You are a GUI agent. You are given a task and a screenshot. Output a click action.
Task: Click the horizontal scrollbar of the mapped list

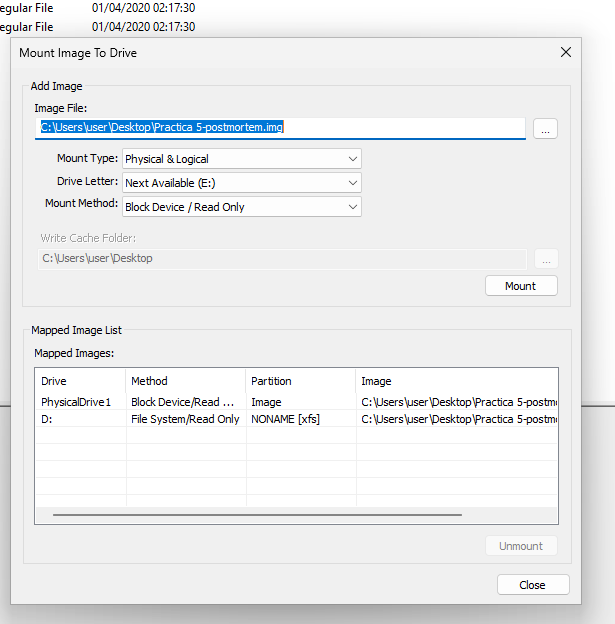257,515
